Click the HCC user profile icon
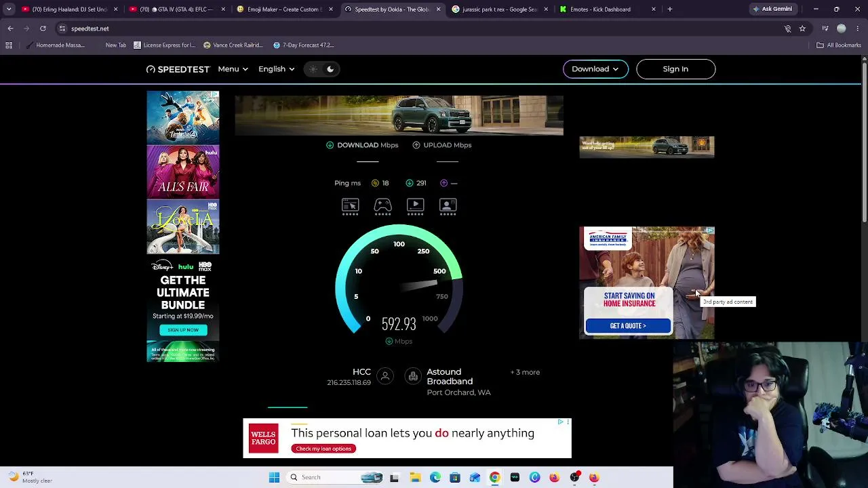Image resolution: width=868 pixels, height=488 pixels. pyautogui.click(x=385, y=376)
